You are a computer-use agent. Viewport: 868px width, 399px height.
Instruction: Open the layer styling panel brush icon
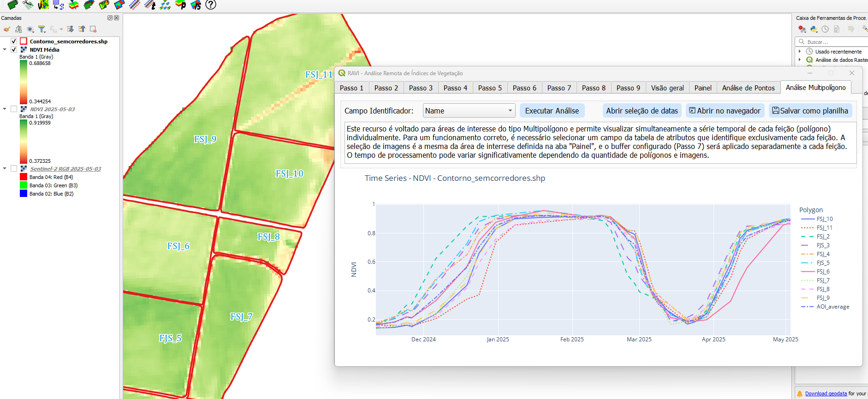pyautogui.click(x=7, y=30)
